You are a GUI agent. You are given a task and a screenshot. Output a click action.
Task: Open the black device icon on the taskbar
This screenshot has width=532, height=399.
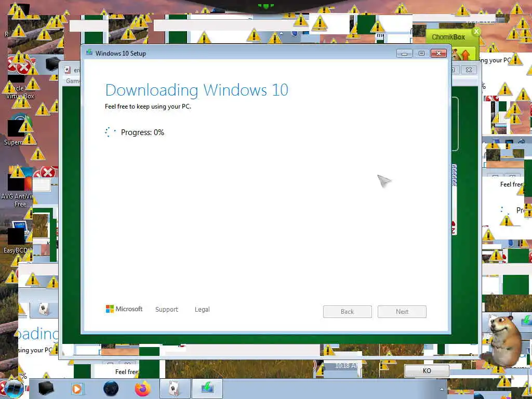(46, 389)
